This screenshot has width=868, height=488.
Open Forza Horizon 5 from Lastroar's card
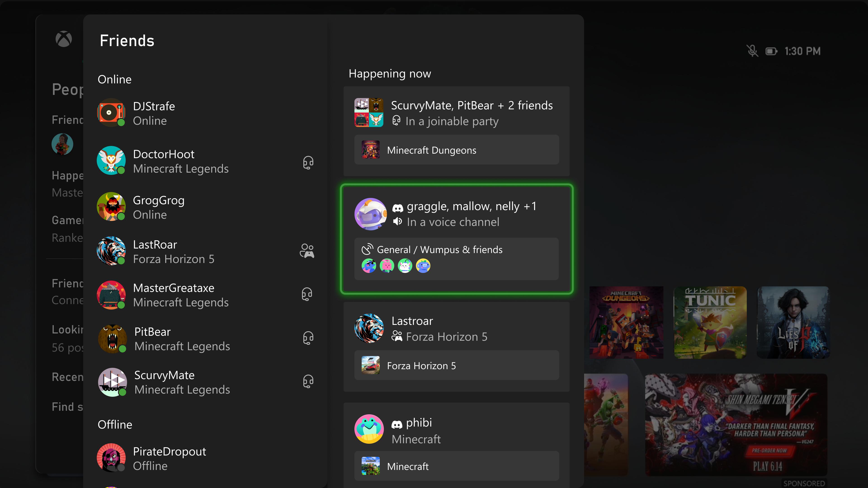click(456, 365)
